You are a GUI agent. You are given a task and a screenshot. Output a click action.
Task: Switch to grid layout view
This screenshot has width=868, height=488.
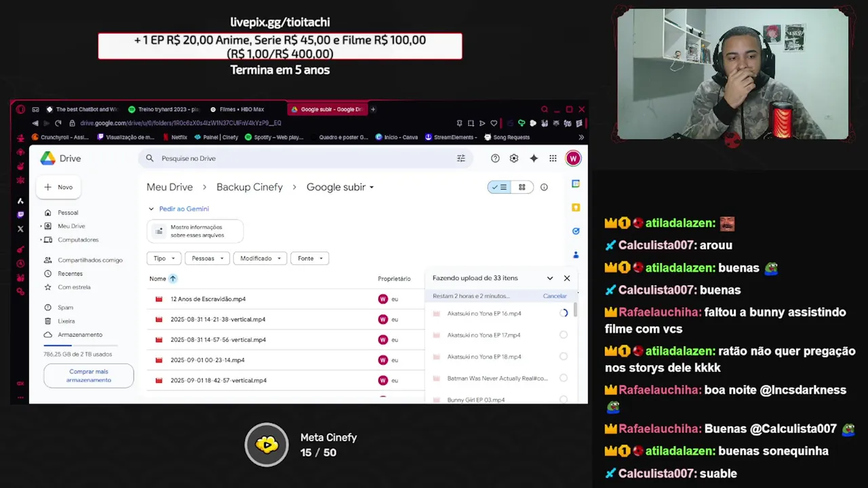coord(521,187)
